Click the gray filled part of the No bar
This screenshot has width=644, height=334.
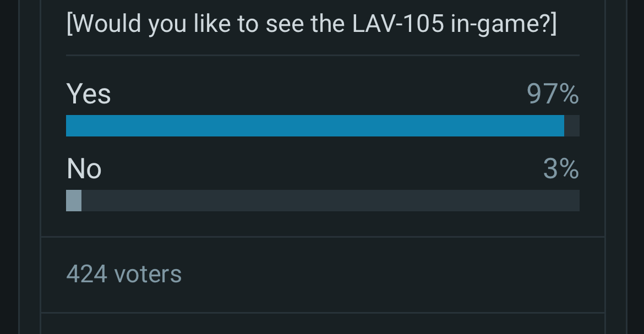click(74, 200)
